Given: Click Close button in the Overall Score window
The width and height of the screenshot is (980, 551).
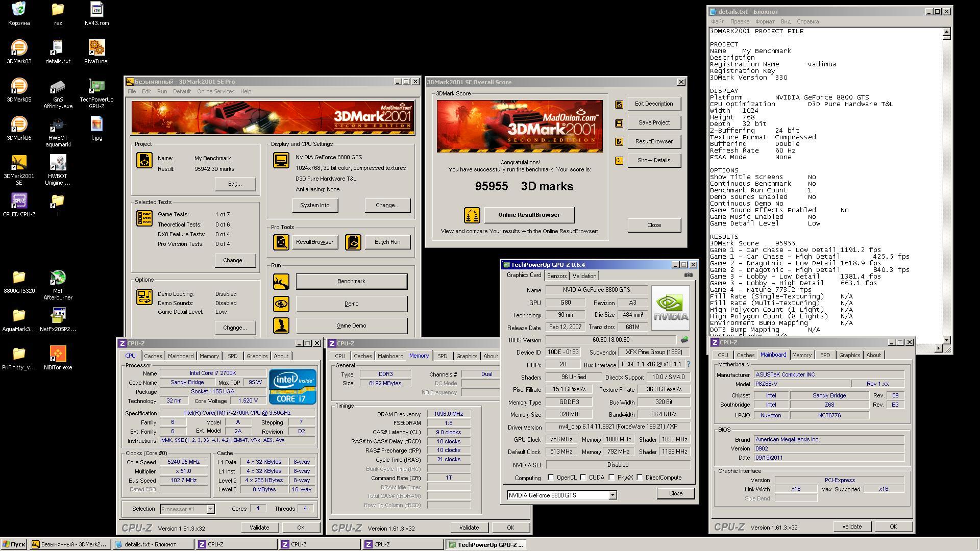Looking at the screenshot, I should tap(654, 225).
